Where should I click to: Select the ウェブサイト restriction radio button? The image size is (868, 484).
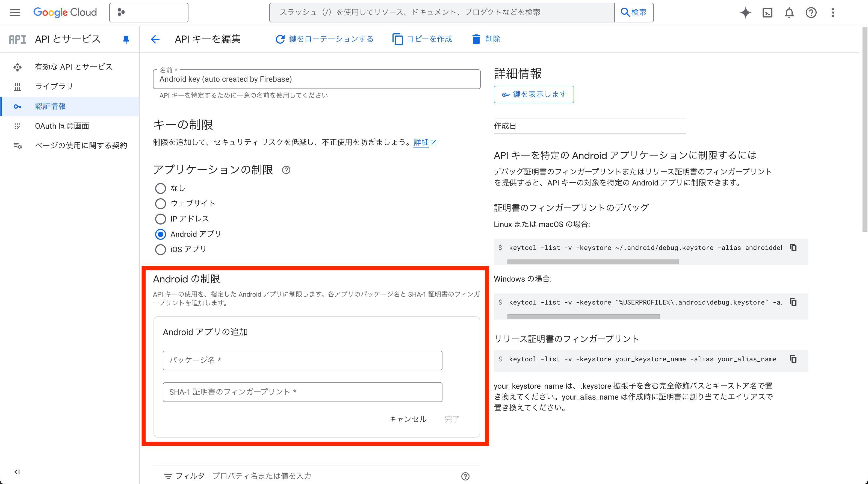pyautogui.click(x=160, y=203)
